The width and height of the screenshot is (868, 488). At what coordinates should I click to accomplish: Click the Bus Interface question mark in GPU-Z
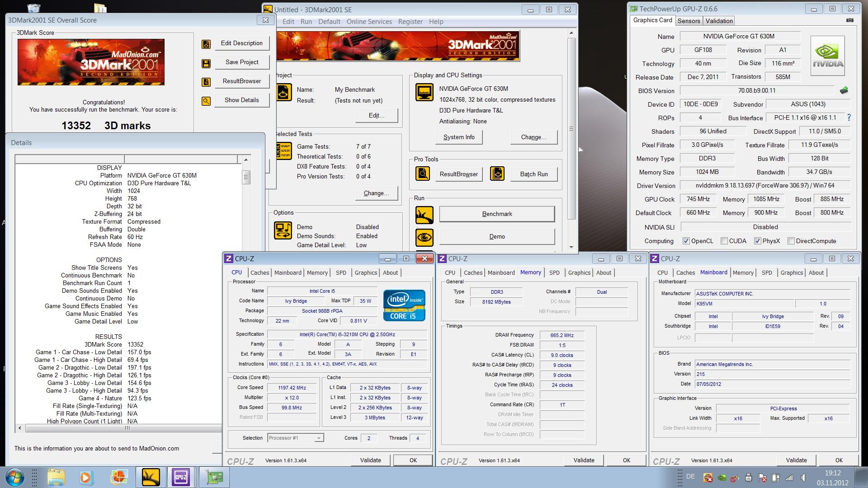[849, 117]
